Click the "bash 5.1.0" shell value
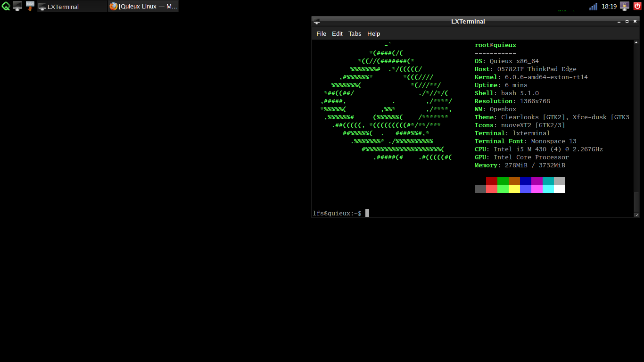Viewport: 644px width, 362px height. coord(520,93)
